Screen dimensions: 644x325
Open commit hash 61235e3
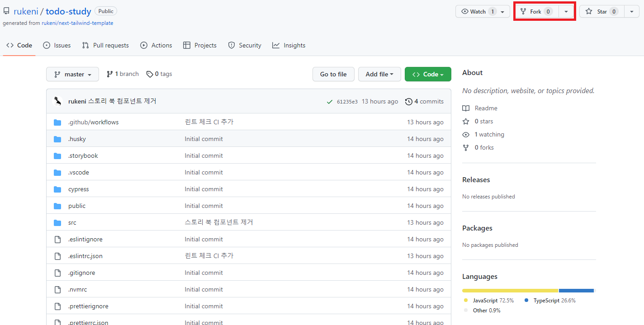click(347, 102)
